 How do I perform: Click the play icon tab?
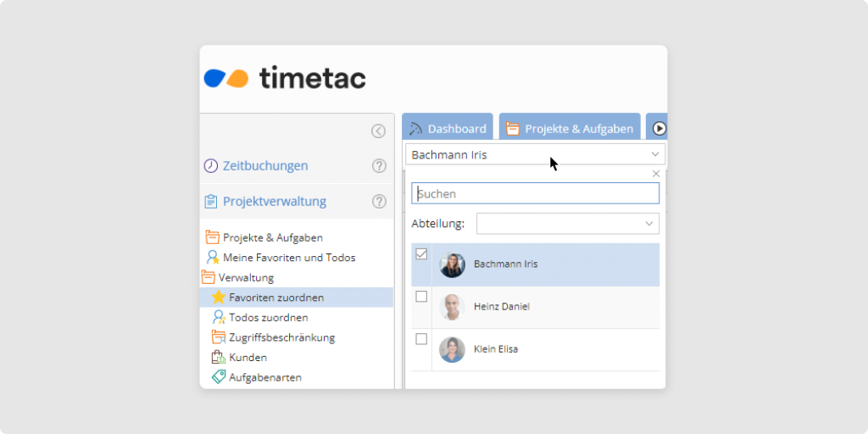pos(659,129)
